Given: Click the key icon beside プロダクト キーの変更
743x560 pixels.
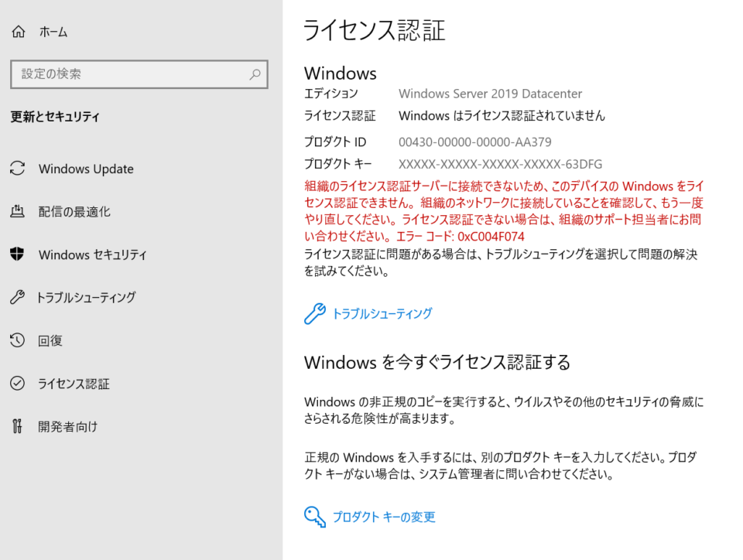Looking at the screenshot, I should pos(314,517).
